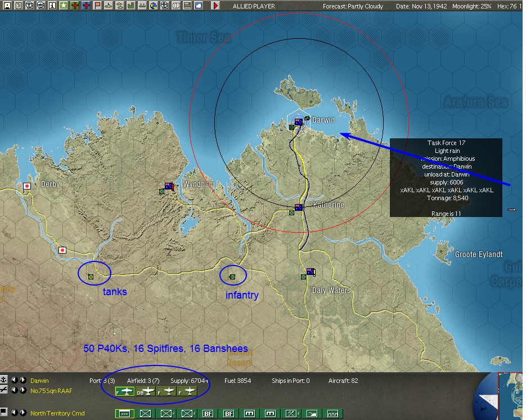Click next arrow next to North Territory Cmd

(23, 413)
